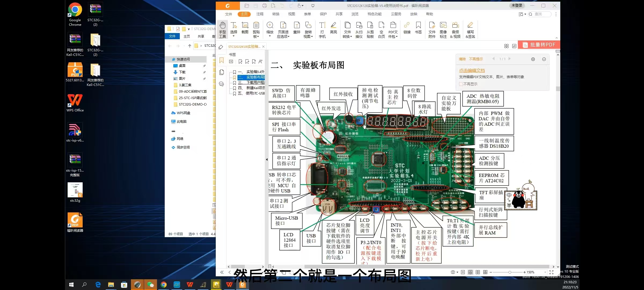644x290 pixels.
Task: Switch to continuous page view mode
Action: pos(470,272)
